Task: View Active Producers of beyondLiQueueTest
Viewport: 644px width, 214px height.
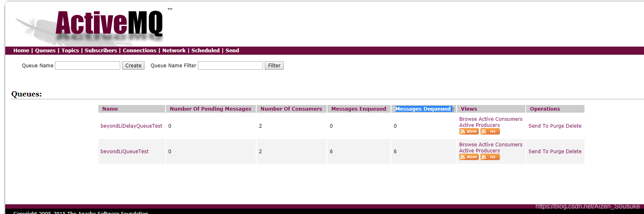Action: (x=479, y=151)
